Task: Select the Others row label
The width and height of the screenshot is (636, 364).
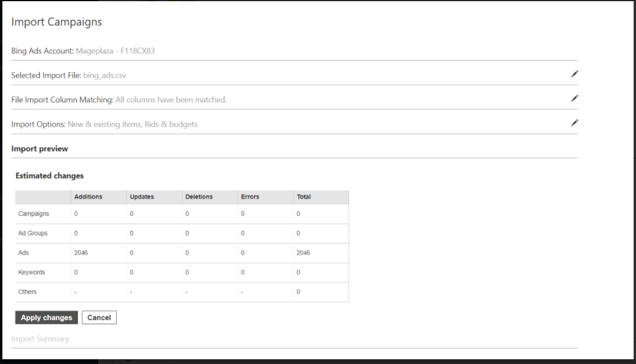Action: [27, 291]
